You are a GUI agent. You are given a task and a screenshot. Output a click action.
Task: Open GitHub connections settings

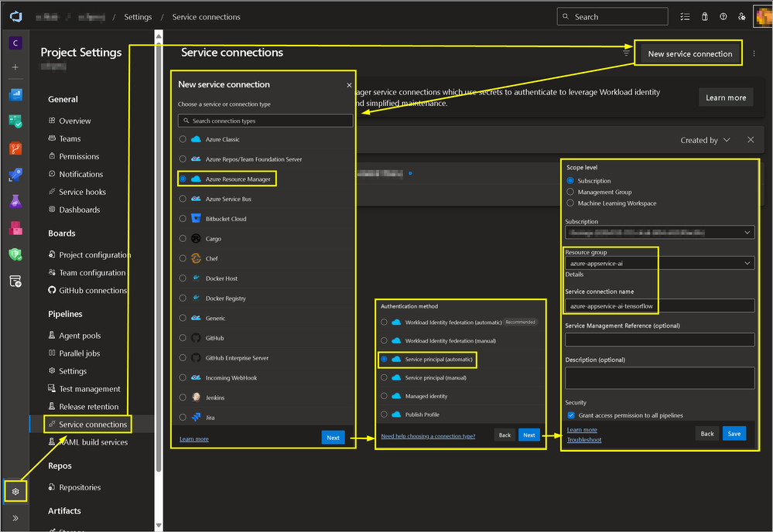[93, 290]
